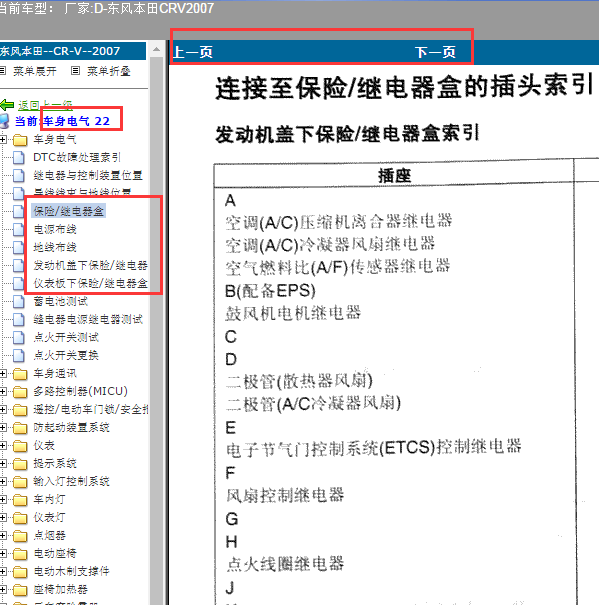
Task: Click page icon beside 点火开关更换
Action: coord(19,355)
